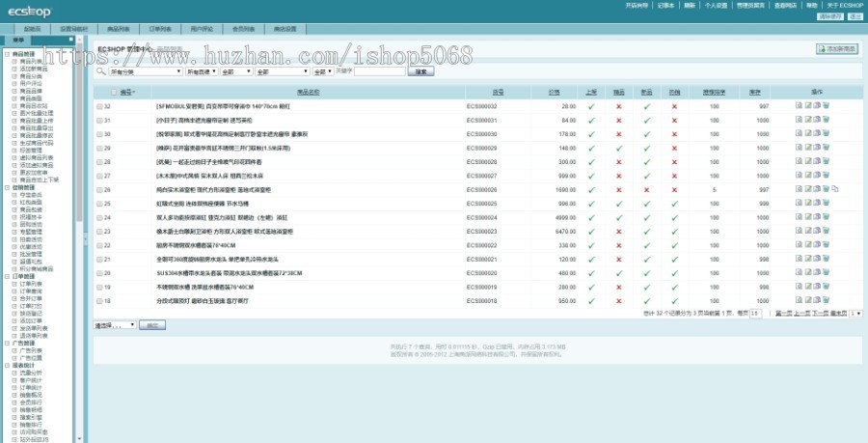Open batch action select below table
The image size is (868, 443).
[x=115, y=325]
